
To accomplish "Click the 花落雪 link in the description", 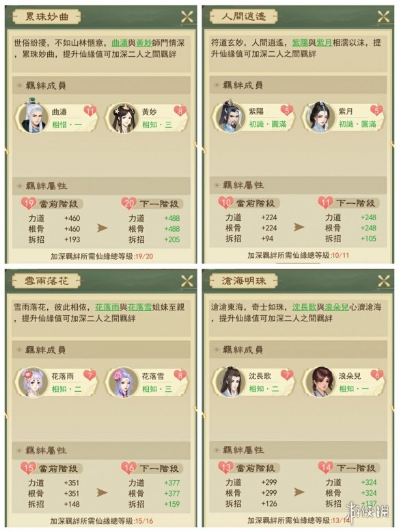I will [139, 307].
